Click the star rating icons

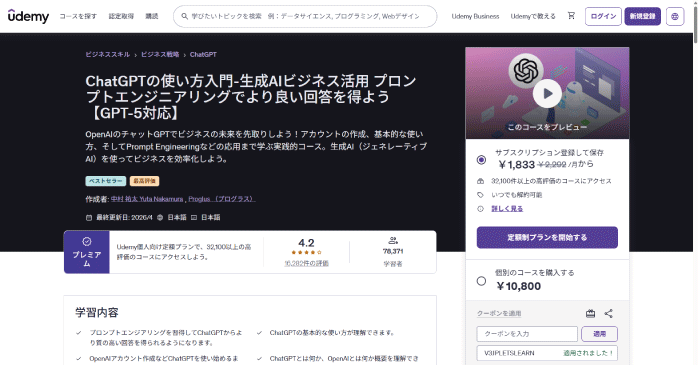(306, 252)
